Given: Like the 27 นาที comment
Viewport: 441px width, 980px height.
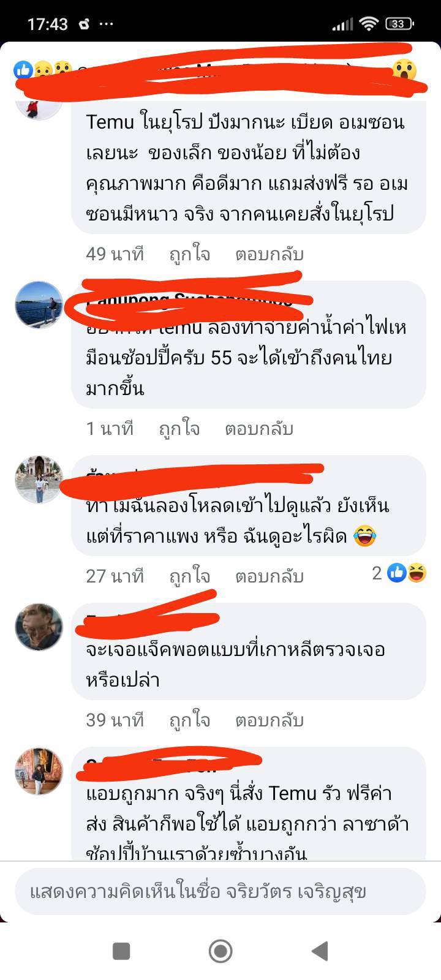Looking at the screenshot, I should pyautogui.click(x=190, y=576).
